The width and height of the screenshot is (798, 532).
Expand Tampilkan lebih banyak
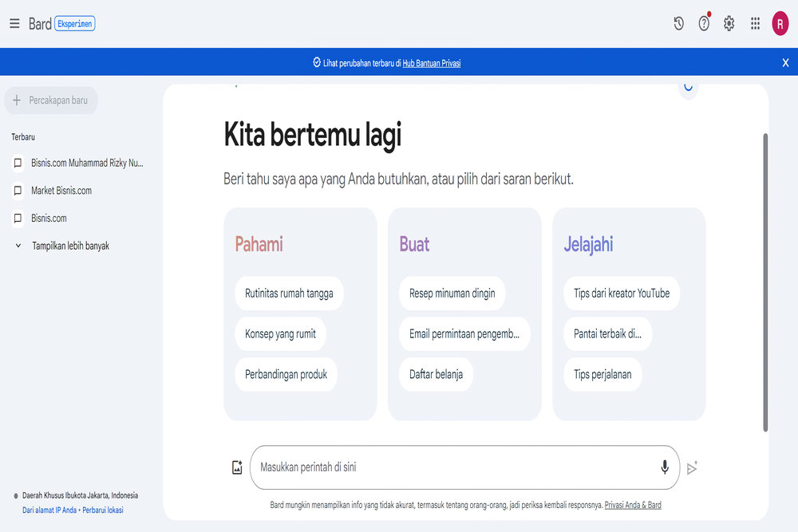[62, 246]
